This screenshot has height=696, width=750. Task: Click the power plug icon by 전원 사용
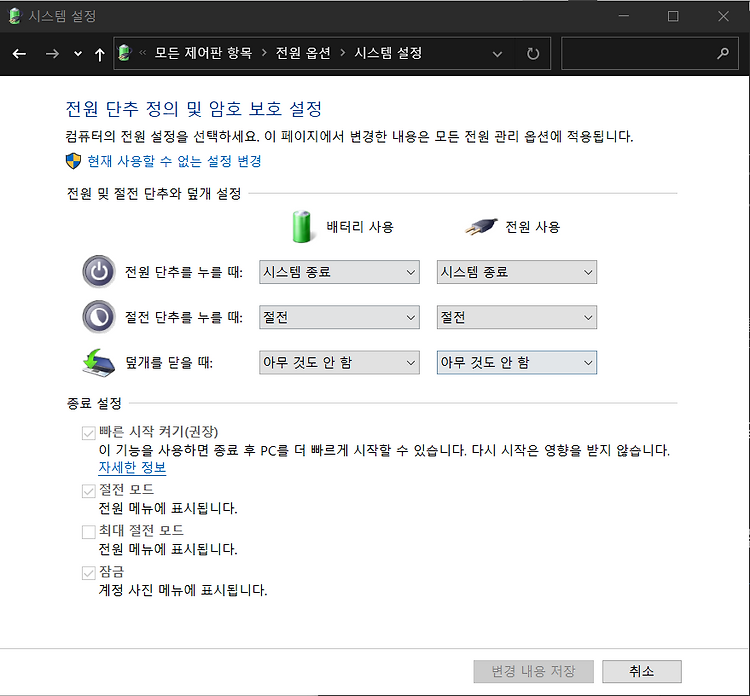coord(481,227)
